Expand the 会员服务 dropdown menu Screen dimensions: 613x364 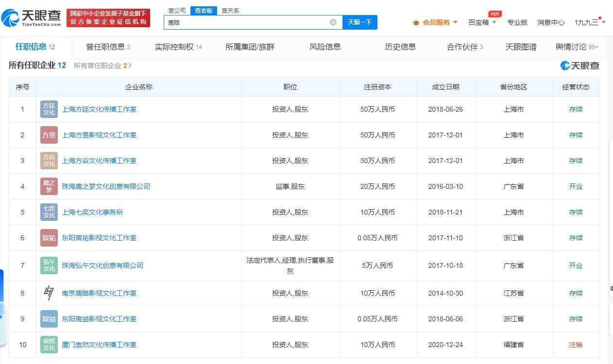[455, 22]
